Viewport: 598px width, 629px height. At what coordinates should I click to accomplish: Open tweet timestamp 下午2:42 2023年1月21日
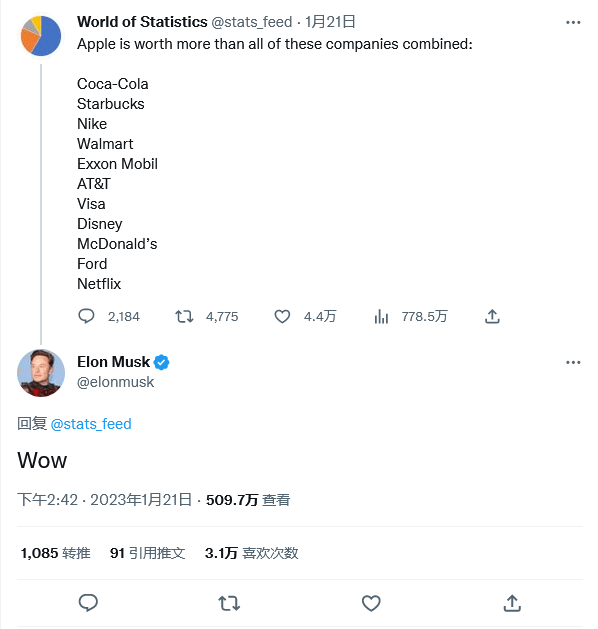[x=104, y=500]
